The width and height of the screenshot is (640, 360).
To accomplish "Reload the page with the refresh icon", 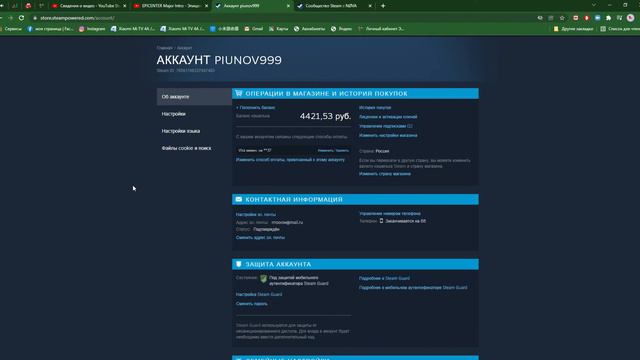I will point(21,18).
